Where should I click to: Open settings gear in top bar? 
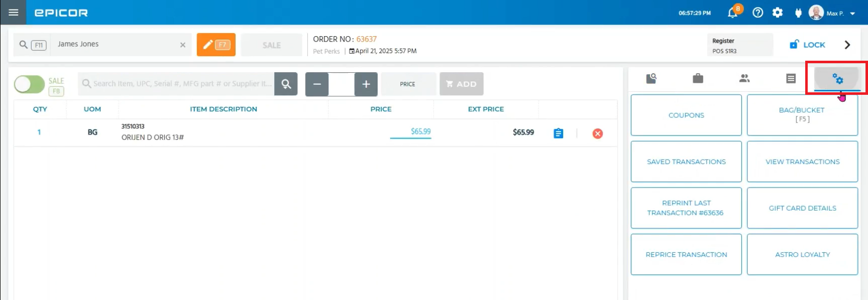(778, 13)
